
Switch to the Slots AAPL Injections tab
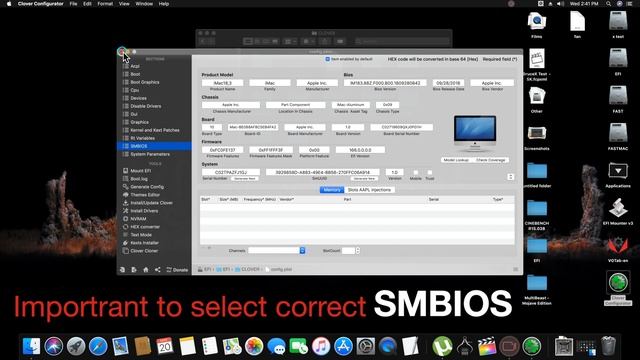tap(369, 190)
